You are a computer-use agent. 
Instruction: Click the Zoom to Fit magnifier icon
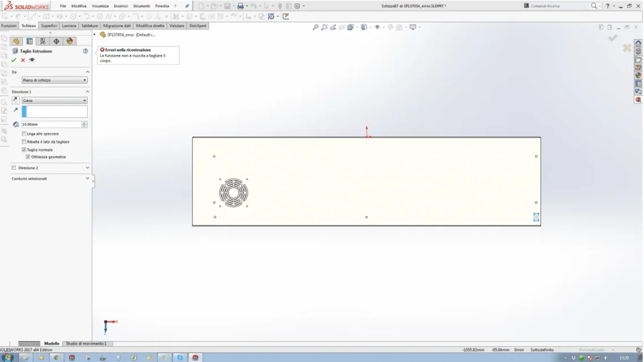(x=315, y=27)
